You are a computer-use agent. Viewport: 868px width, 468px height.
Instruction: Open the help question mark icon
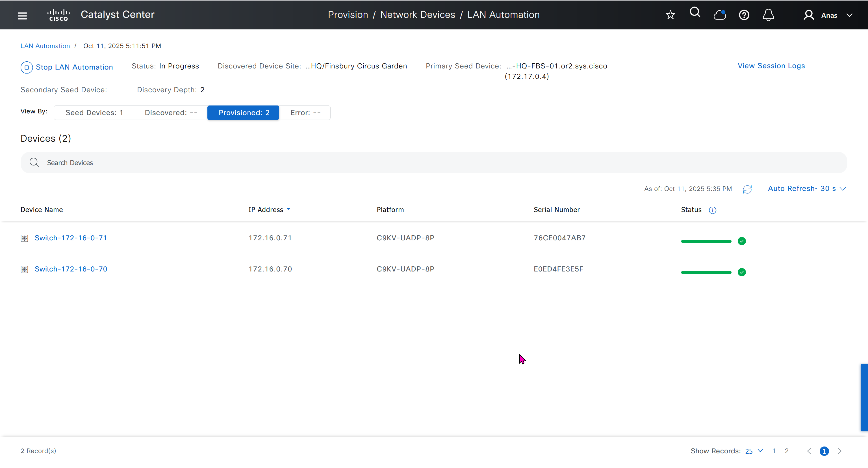[744, 15]
